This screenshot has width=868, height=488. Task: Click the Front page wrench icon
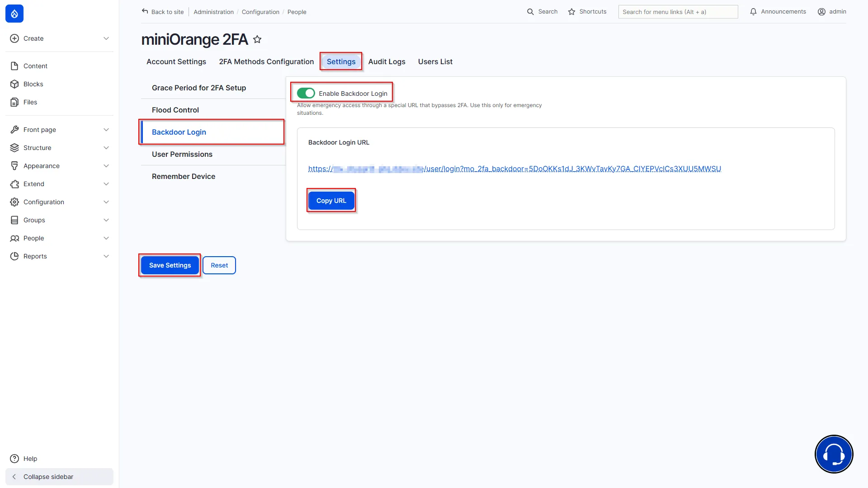[x=14, y=130]
